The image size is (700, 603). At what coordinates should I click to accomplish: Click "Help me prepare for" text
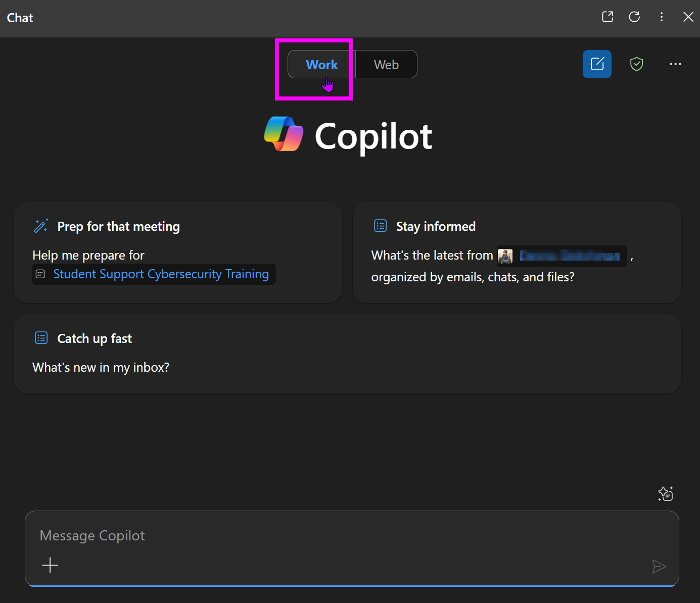click(x=88, y=256)
